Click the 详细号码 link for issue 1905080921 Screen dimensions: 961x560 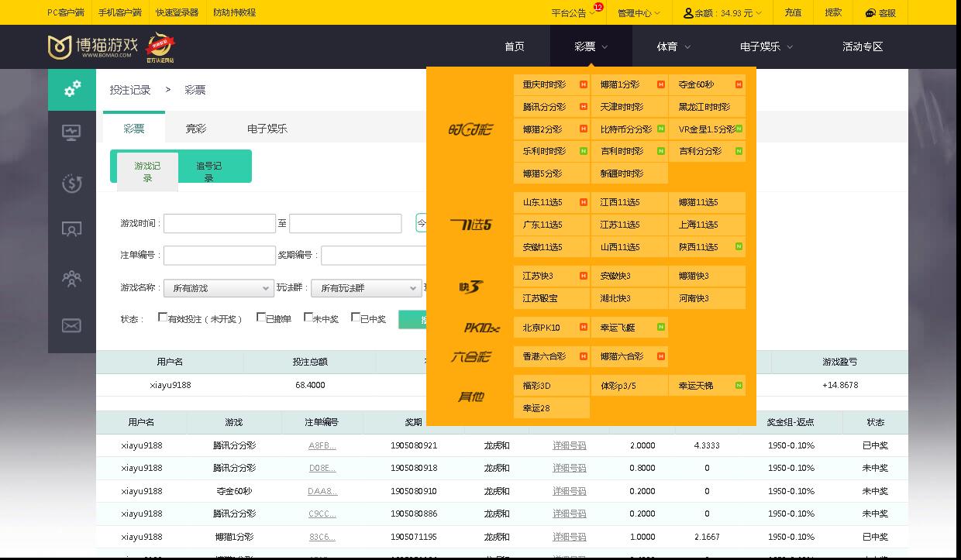point(569,445)
